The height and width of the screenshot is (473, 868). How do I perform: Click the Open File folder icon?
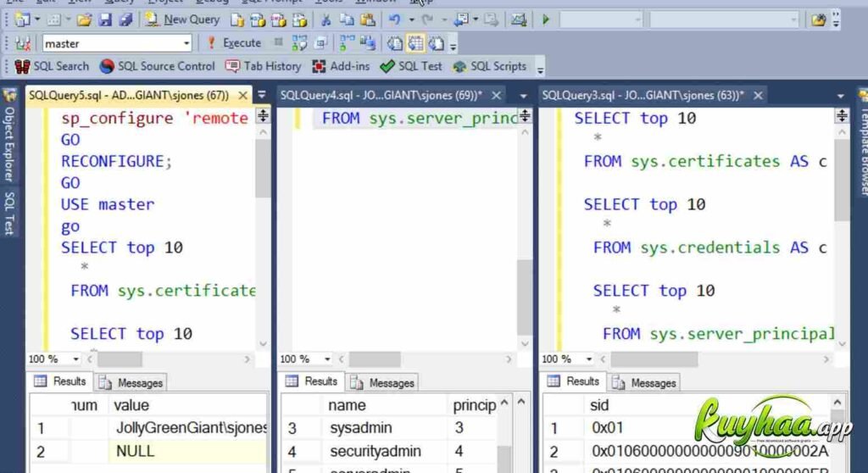pyautogui.click(x=84, y=20)
